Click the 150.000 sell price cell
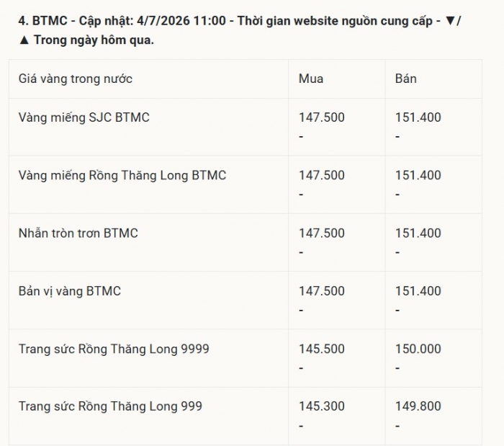 pyautogui.click(x=418, y=349)
